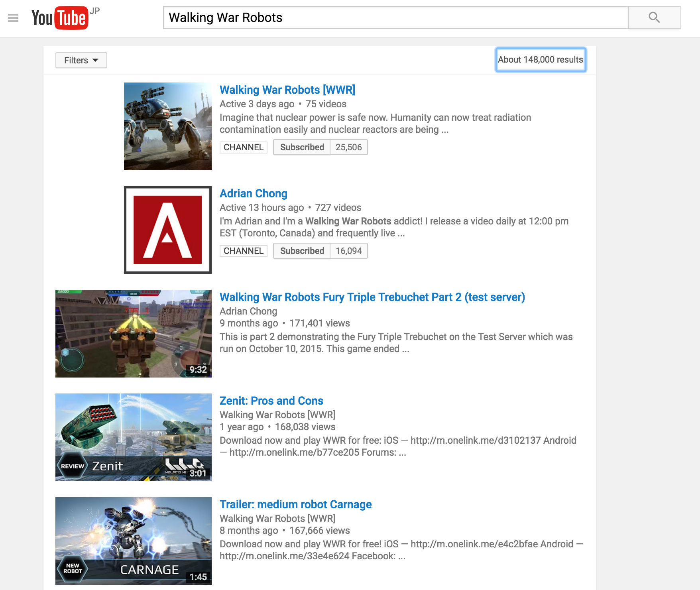Viewport: 700px width, 590px height.
Task: Click Walking War Robots [WWR] uploader under Zenit video
Action: 277,415
